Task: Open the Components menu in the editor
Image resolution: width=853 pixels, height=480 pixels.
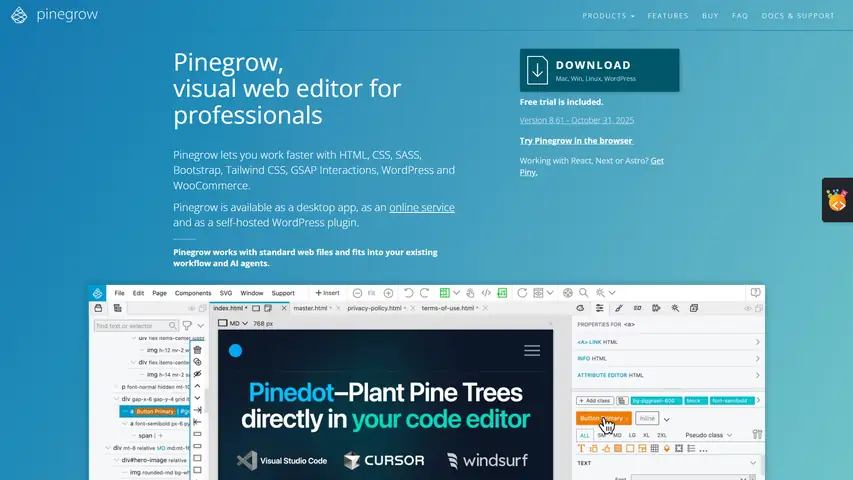Action: click(x=193, y=293)
